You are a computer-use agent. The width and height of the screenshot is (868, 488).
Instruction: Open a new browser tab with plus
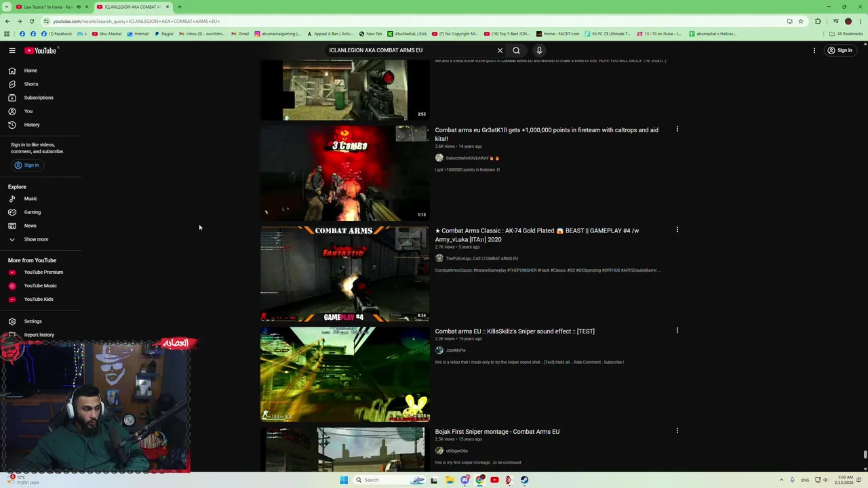(x=180, y=7)
